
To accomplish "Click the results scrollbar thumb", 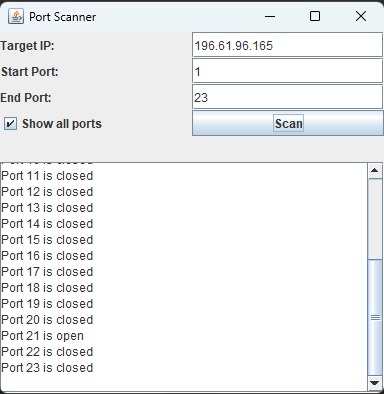I will (x=375, y=317).
